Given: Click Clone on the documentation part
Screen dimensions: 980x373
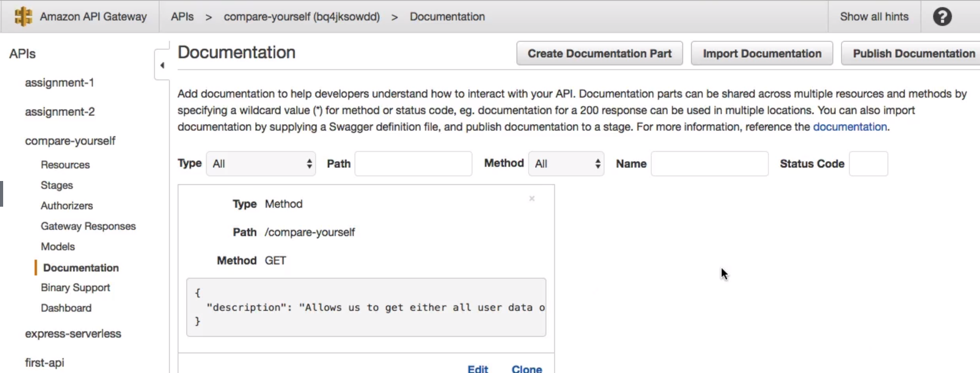Looking at the screenshot, I should pyautogui.click(x=527, y=369).
